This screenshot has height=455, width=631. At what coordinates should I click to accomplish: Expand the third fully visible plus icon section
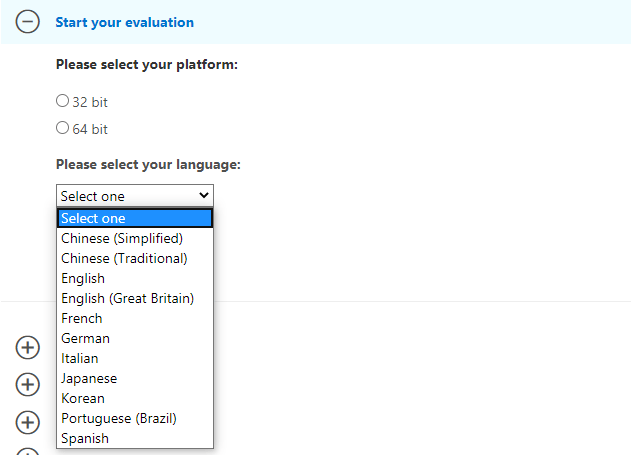(x=27, y=422)
